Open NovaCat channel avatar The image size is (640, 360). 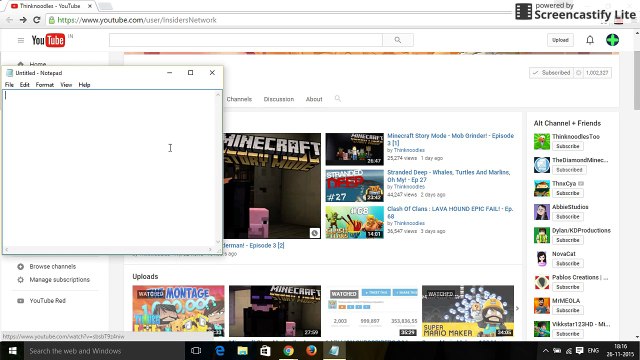click(x=542, y=259)
